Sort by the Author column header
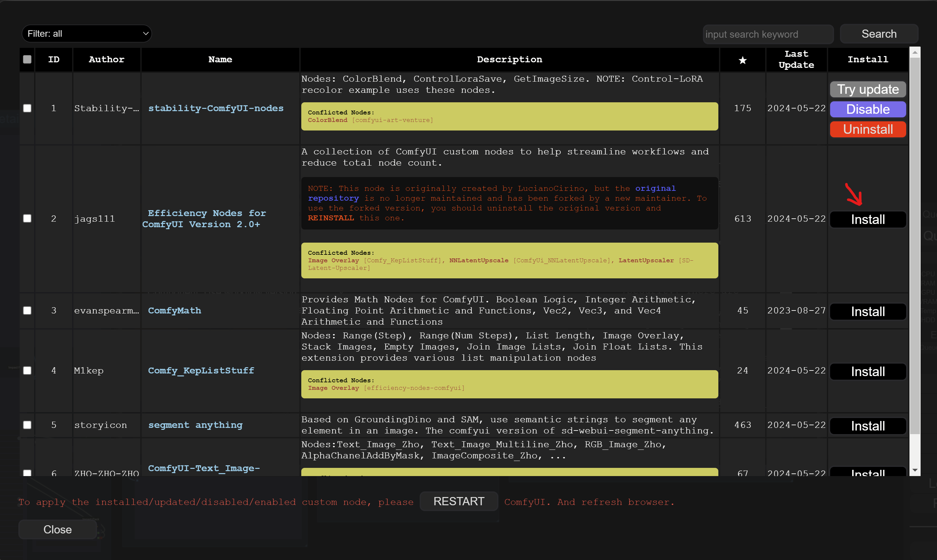This screenshot has height=560, width=937. pos(107,60)
